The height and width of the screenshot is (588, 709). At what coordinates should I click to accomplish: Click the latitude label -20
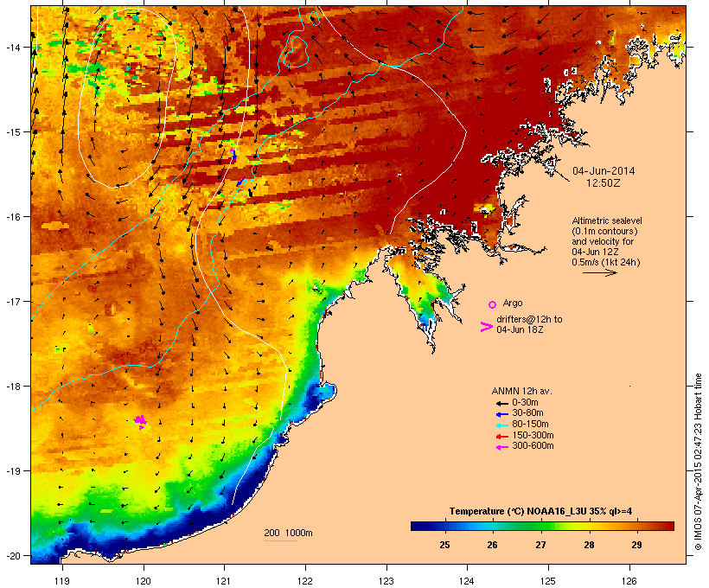tap(13, 556)
